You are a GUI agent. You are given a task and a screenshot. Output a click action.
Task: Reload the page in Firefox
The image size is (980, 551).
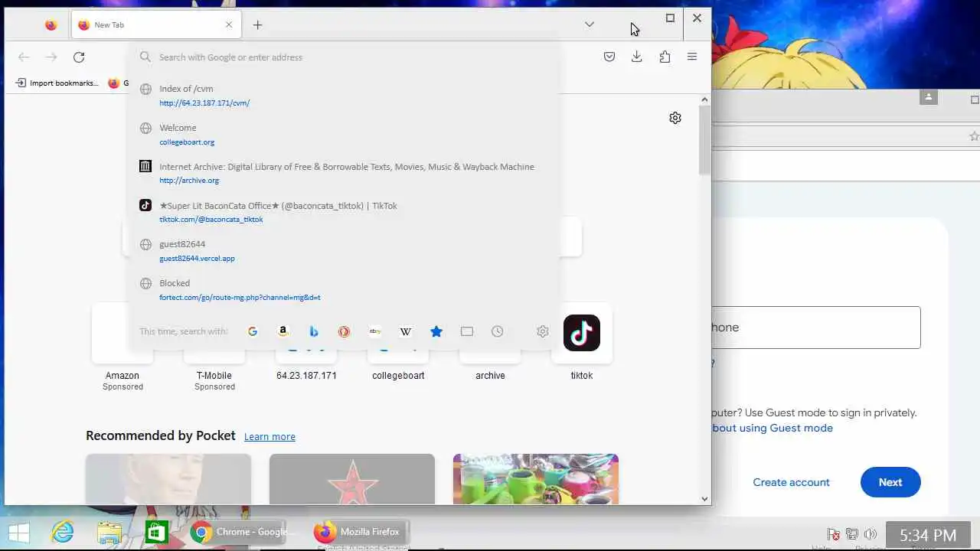click(79, 57)
